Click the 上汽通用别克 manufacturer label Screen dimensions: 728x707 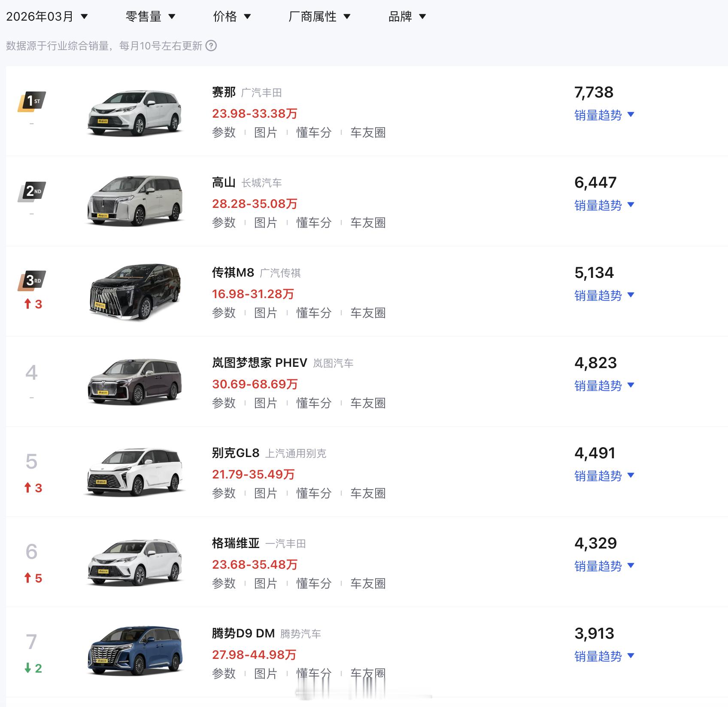pos(296,454)
